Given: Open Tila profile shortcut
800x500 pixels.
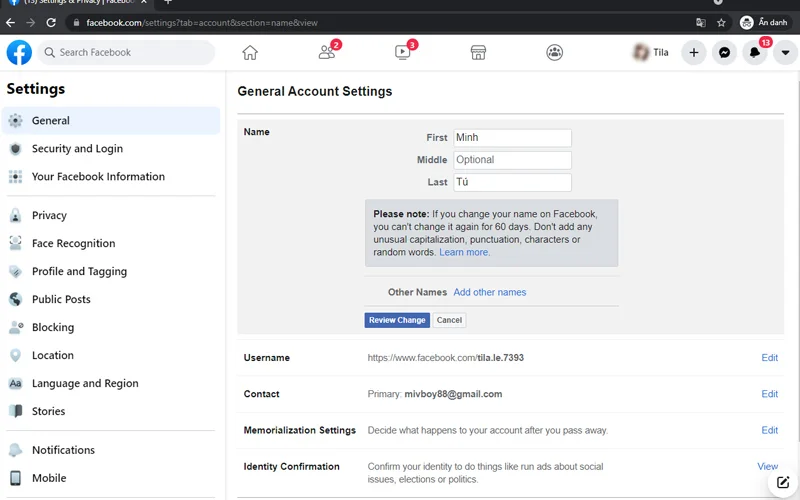Looking at the screenshot, I should point(651,52).
